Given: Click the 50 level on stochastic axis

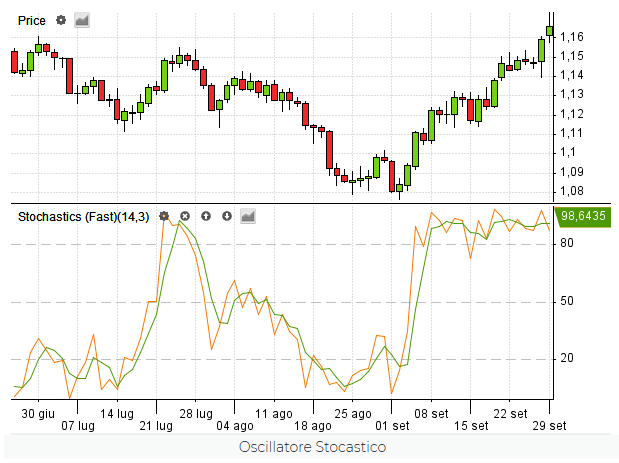Looking at the screenshot, I should click(x=567, y=301).
